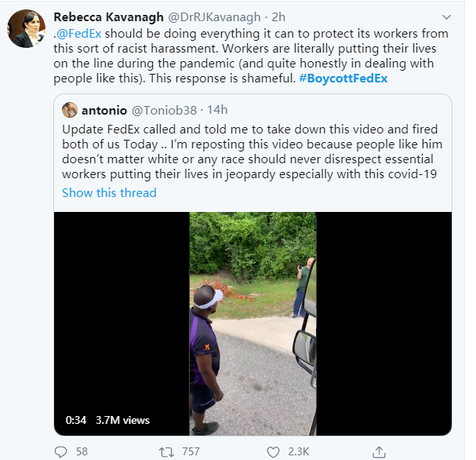Open antonio's small profile avatar
The height and width of the screenshot is (460, 476).
click(x=70, y=110)
